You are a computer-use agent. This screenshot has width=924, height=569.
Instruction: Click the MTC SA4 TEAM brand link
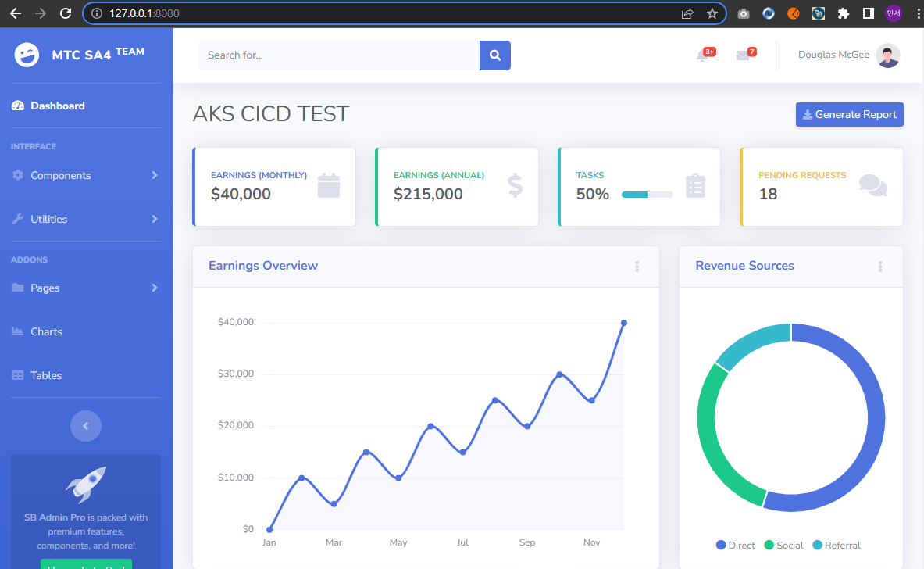[80, 55]
